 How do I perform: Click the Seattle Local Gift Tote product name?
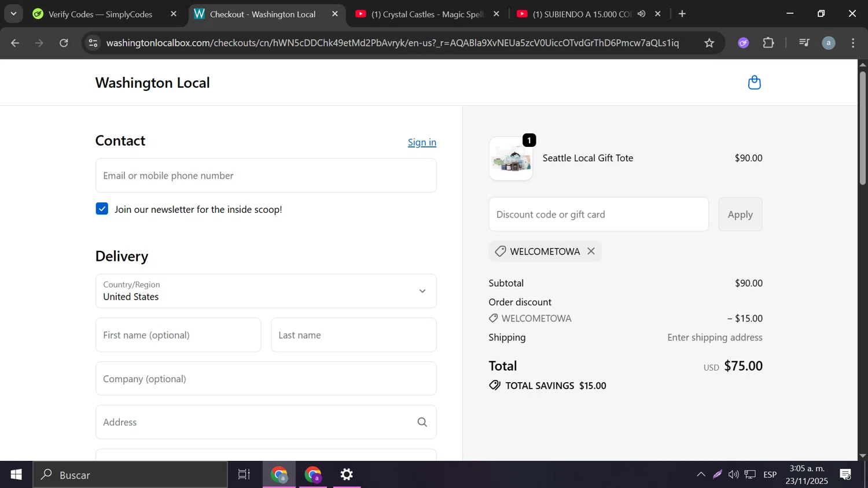click(588, 158)
